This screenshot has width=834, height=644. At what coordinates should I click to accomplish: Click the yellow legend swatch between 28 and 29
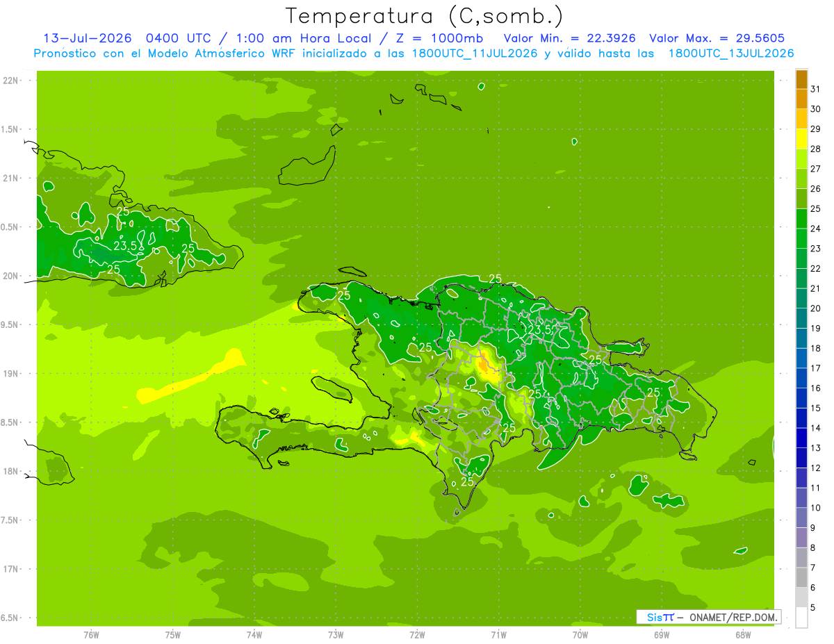pos(801,139)
